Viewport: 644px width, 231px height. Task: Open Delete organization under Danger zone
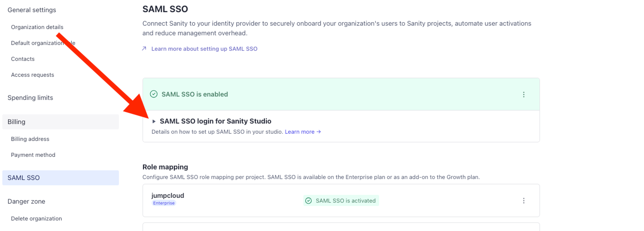click(37, 218)
